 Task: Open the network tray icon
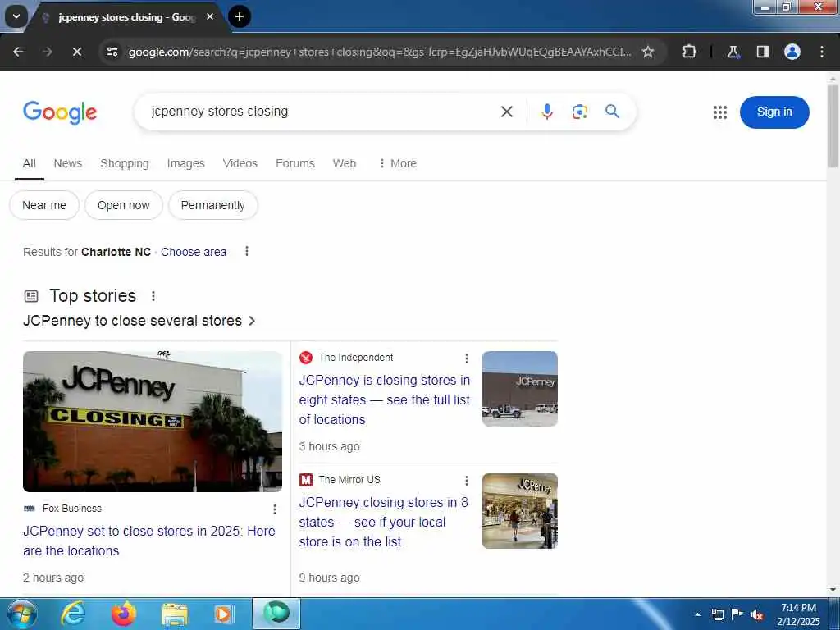(x=717, y=615)
